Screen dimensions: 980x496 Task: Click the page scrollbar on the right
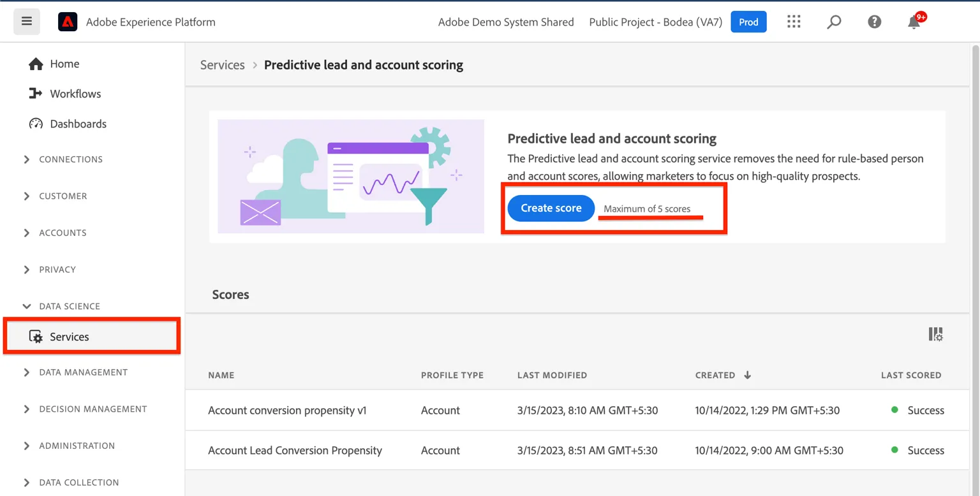coord(975,270)
